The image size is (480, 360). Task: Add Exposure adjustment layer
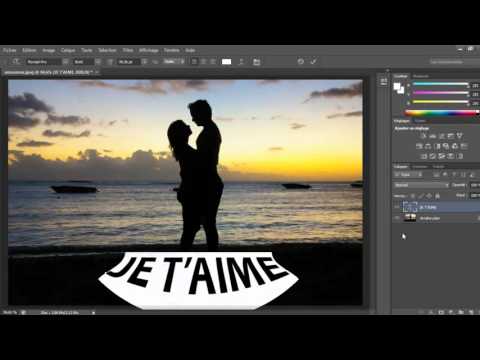tap(451, 136)
